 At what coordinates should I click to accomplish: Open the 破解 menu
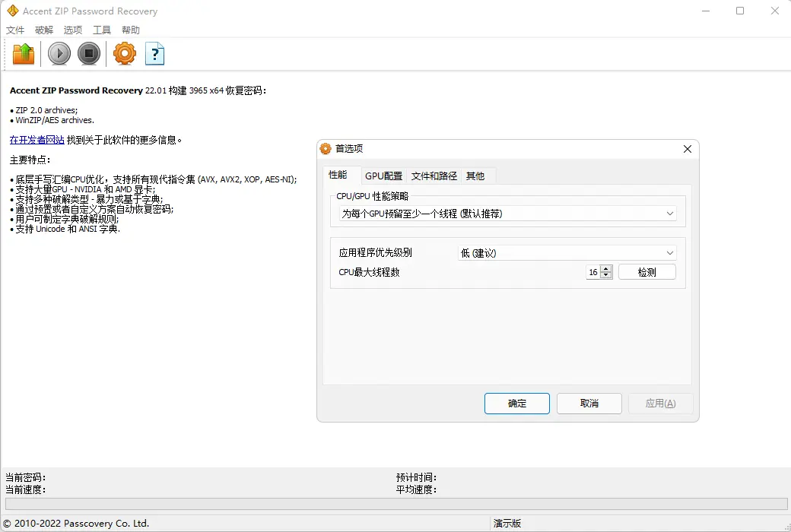pyautogui.click(x=44, y=30)
